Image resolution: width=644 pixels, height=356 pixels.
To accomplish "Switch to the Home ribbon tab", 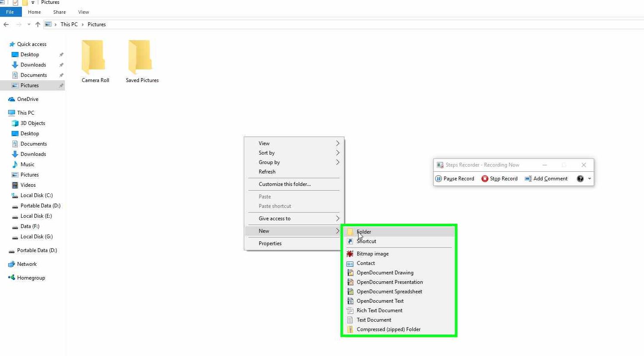I will (34, 12).
